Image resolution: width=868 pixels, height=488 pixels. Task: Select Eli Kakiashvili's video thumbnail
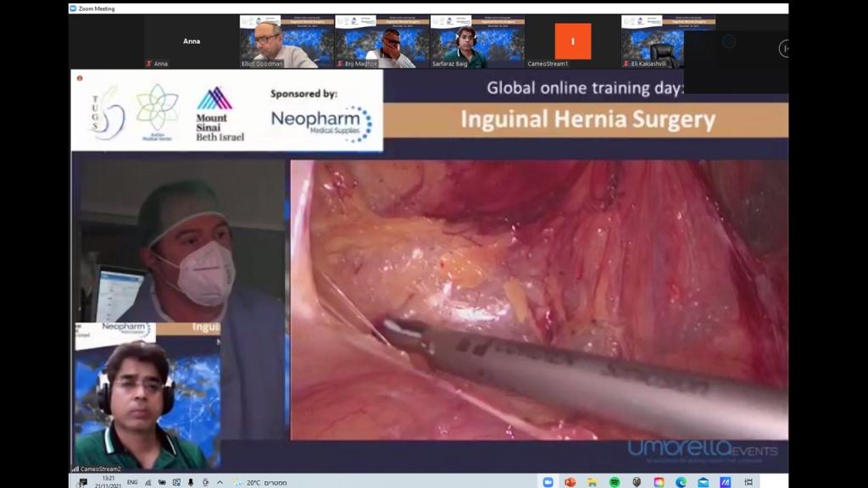(667, 42)
